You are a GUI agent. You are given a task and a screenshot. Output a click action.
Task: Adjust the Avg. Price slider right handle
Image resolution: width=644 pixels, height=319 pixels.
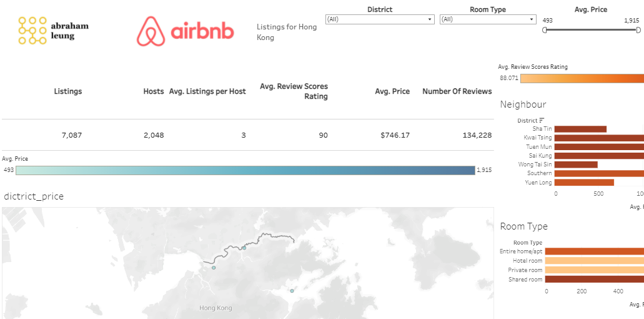pyautogui.click(x=638, y=30)
